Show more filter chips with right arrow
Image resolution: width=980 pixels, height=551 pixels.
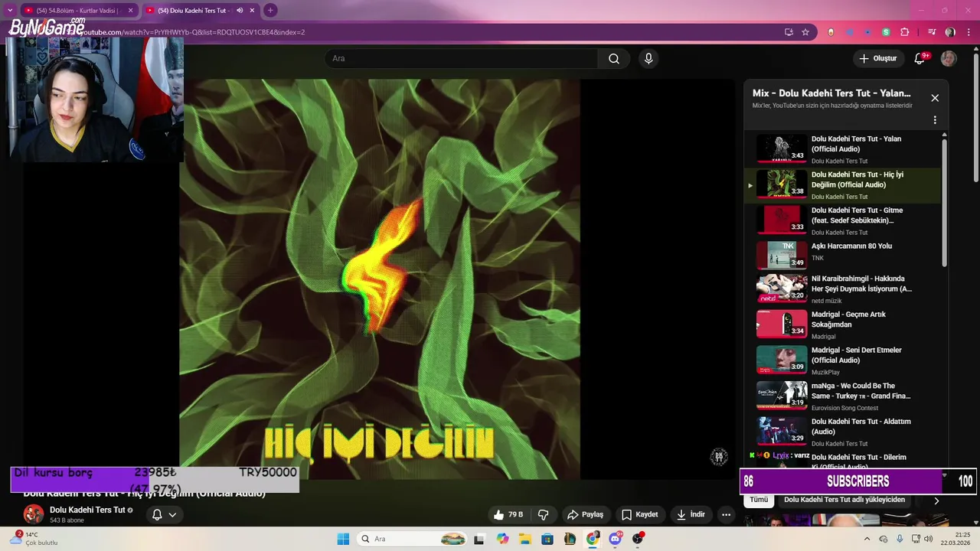(x=936, y=500)
